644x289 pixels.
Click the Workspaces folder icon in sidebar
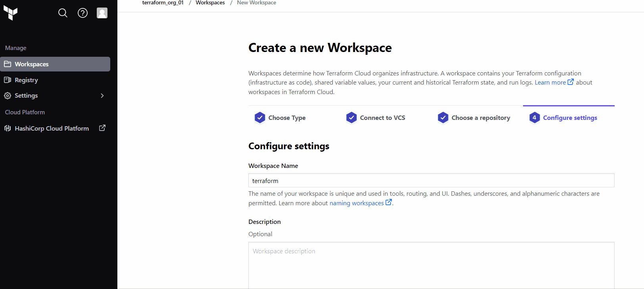(x=8, y=64)
